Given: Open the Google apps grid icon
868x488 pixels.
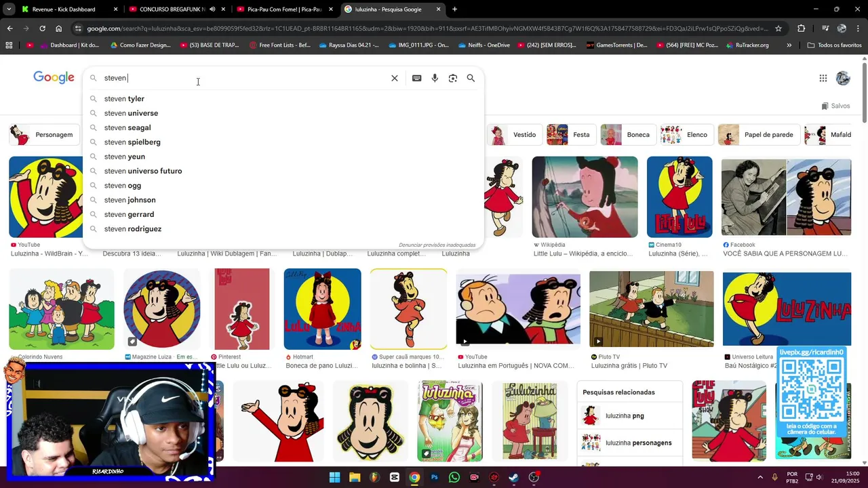Looking at the screenshot, I should [823, 78].
